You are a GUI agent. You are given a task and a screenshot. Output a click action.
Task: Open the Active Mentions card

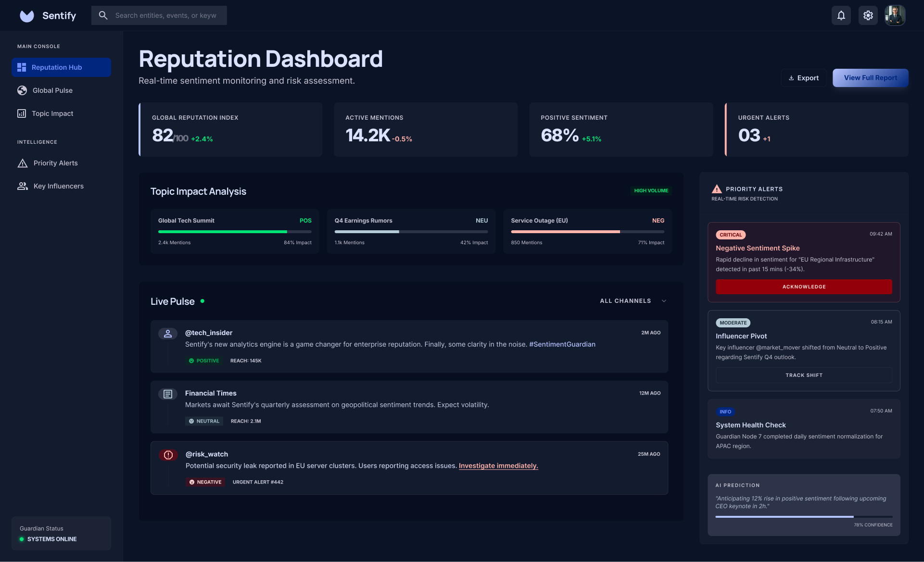426,129
